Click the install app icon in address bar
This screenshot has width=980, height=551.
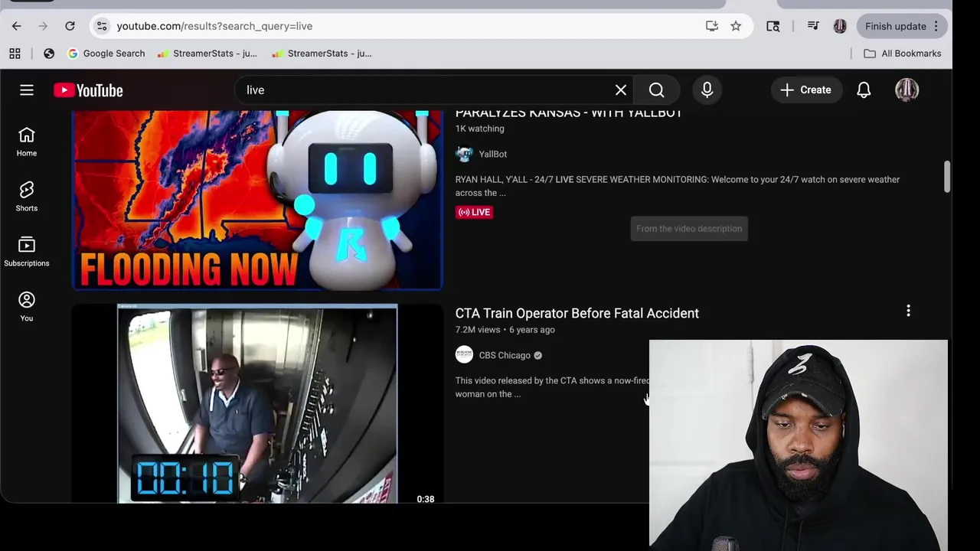click(712, 26)
